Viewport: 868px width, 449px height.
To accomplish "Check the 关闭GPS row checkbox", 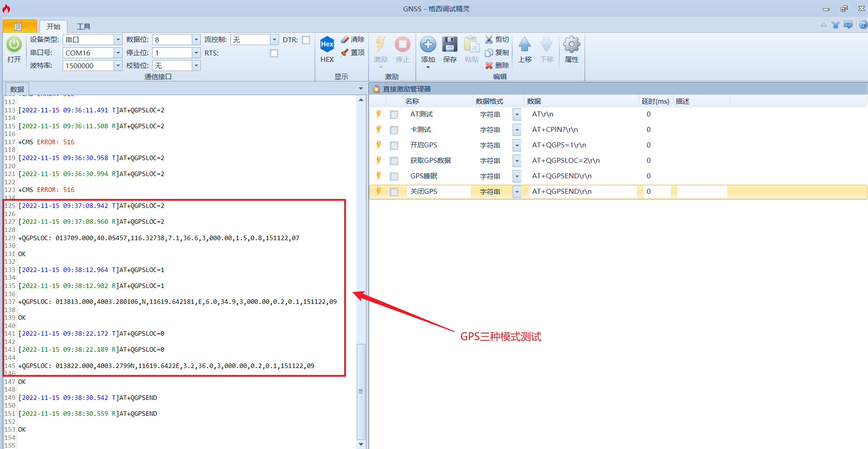I will 394,192.
